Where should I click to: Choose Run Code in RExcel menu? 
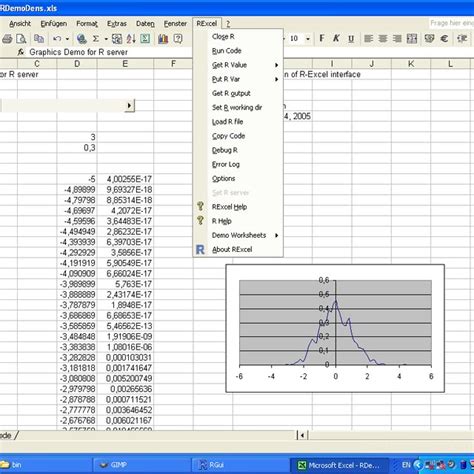click(238, 51)
